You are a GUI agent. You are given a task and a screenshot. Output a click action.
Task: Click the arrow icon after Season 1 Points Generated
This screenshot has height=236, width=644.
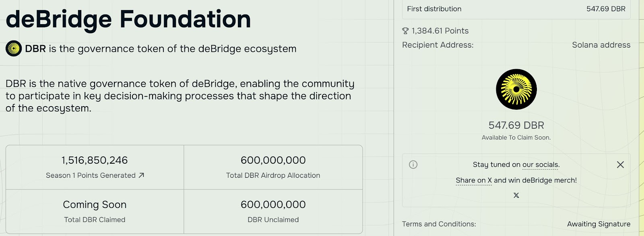click(x=141, y=175)
